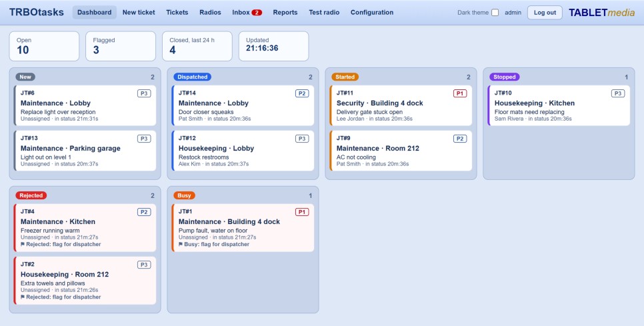The width and height of the screenshot is (644, 326).
Task: Click the P2 priority tag on JT#14
Action: click(302, 93)
